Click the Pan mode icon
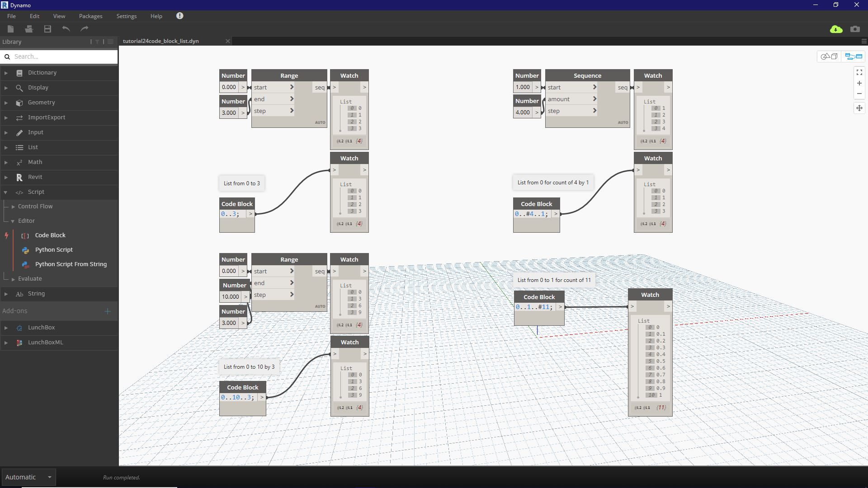 click(859, 108)
